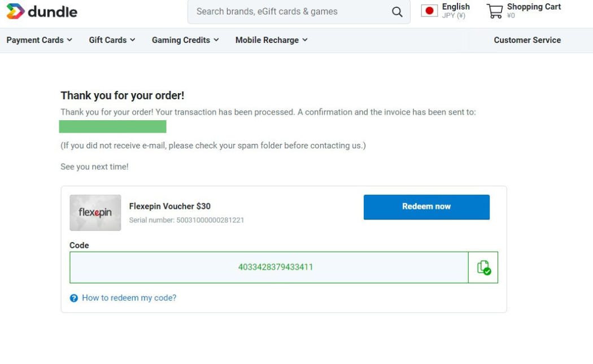Open English JPY language selector

455,11
